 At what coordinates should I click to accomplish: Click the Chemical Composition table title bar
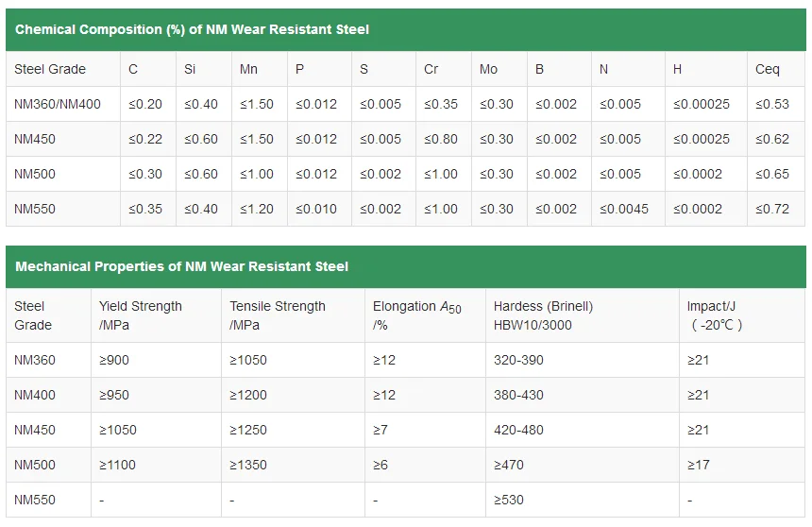(x=192, y=29)
